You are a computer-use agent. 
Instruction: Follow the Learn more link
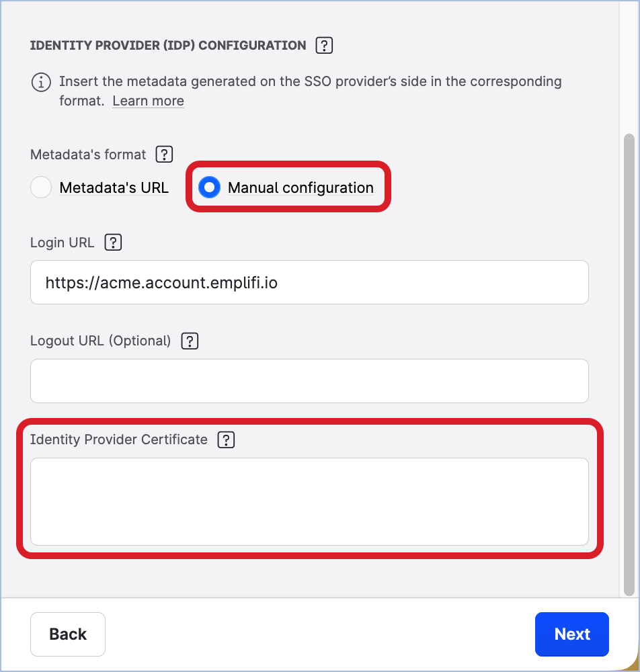[x=148, y=101]
